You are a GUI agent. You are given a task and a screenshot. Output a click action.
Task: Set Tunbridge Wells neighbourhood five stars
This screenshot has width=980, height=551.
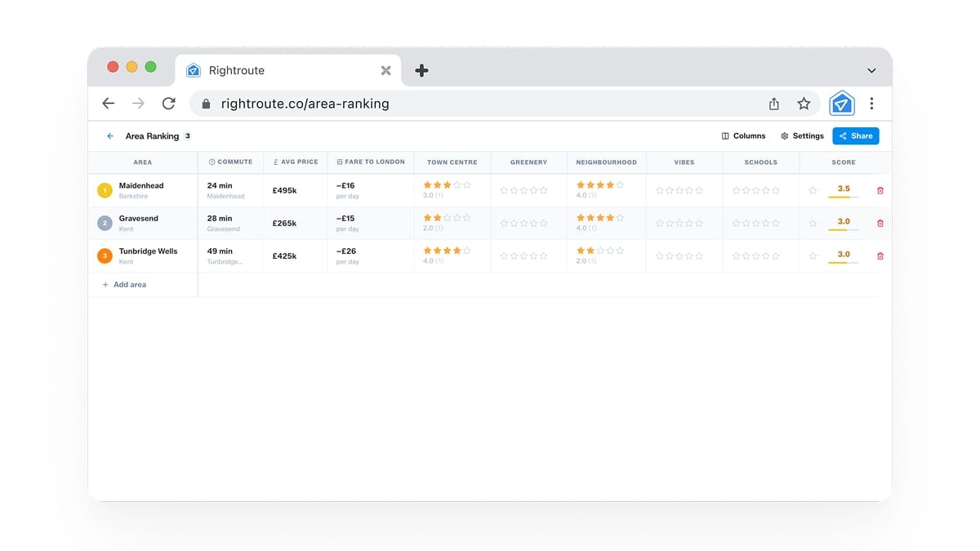point(621,251)
